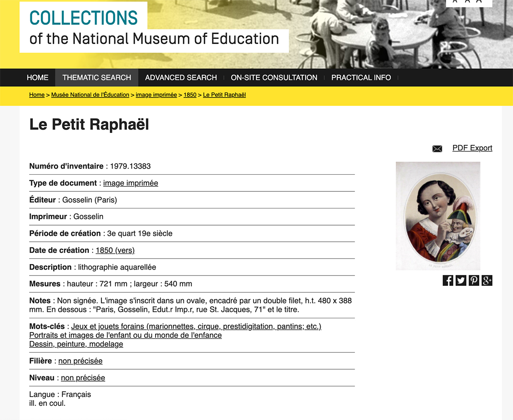513x420 pixels.
Task: Click the 1850 breadcrumb link
Action: point(190,95)
